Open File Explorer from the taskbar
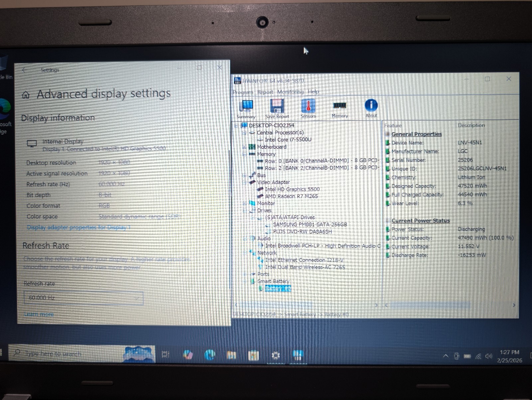This screenshot has width=532, height=400. pyautogui.click(x=231, y=355)
